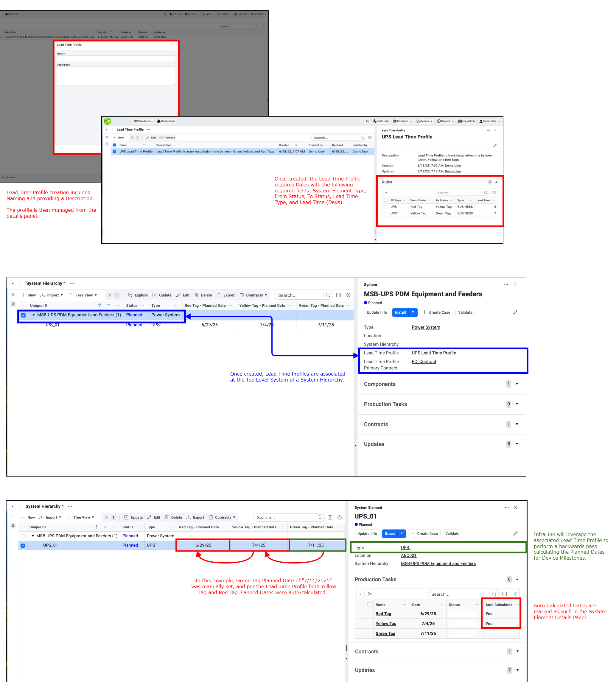Click the plus icon in Rules section
Viewport: 616px width, 688px height.
(x=386, y=193)
